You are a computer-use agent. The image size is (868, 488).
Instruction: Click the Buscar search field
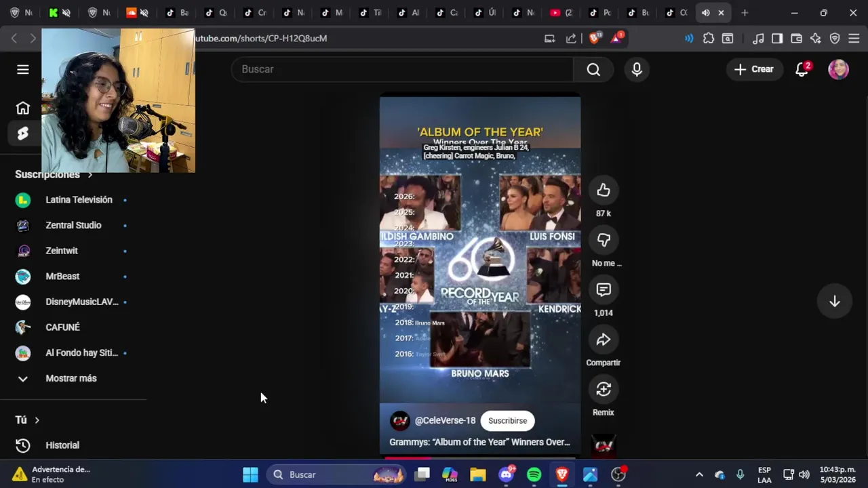coord(402,69)
